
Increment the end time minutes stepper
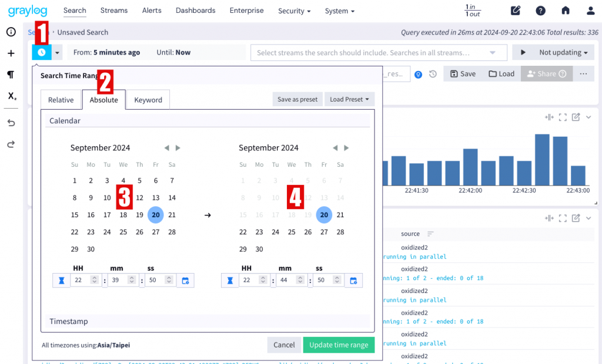click(300, 278)
